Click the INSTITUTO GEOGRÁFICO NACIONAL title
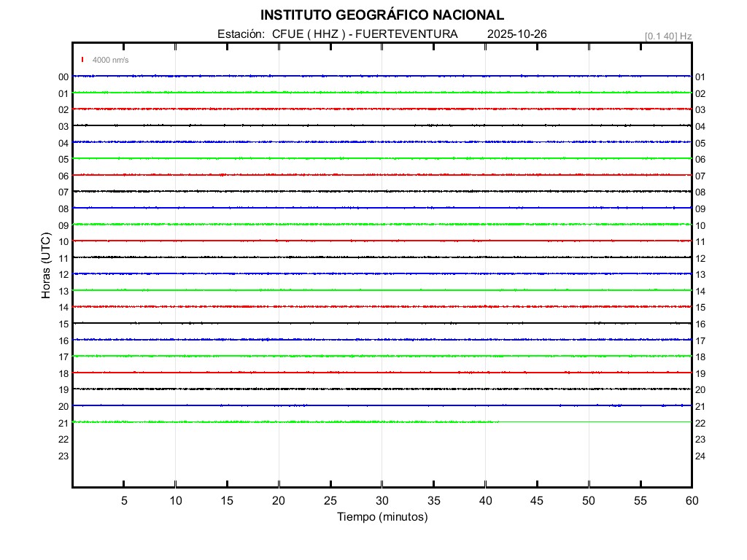Viewport: 747px width, 560px height. click(382, 15)
